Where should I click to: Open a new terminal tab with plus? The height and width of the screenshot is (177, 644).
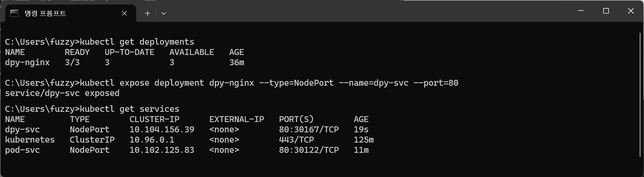(x=147, y=13)
